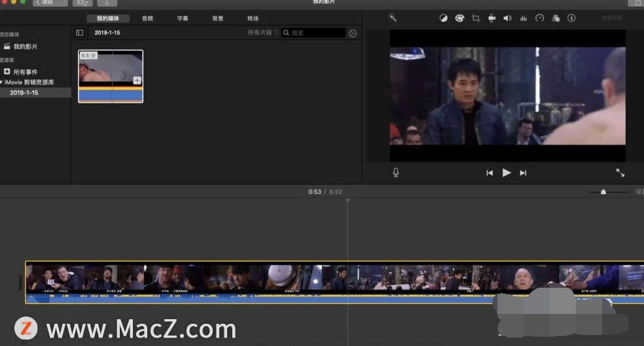Play the movie in the viewer

click(x=507, y=173)
